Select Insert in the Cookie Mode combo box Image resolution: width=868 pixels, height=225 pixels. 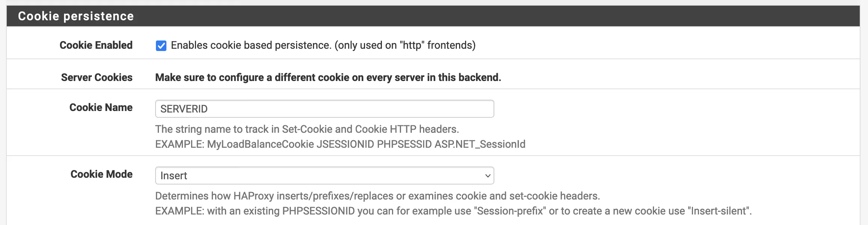click(x=325, y=175)
